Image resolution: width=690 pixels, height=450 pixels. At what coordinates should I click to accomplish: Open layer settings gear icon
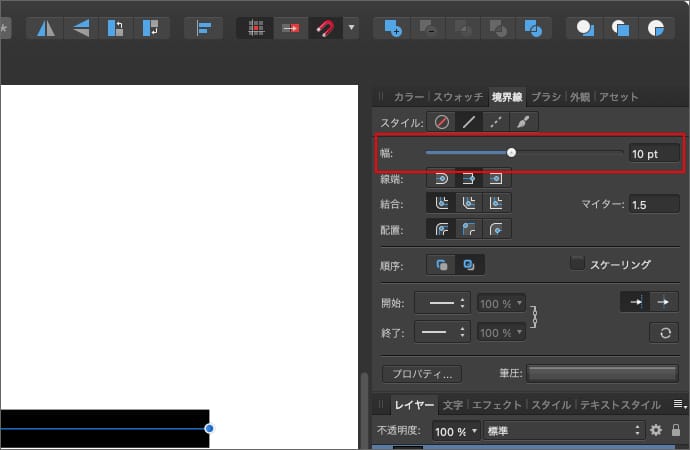pyautogui.click(x=656, y=430)
